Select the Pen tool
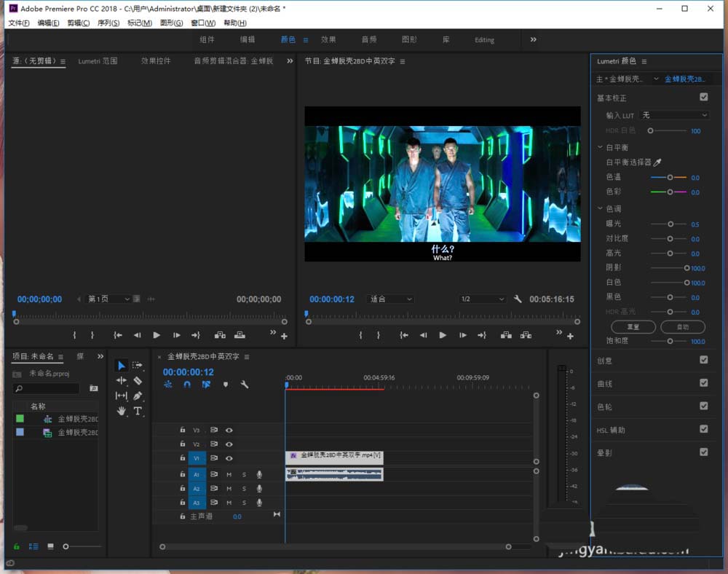 [138, 396]
